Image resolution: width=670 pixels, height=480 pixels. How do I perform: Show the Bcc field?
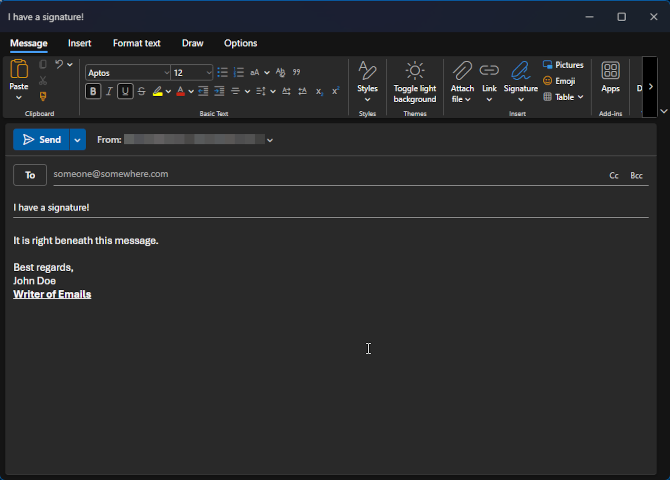pos(636,176)
